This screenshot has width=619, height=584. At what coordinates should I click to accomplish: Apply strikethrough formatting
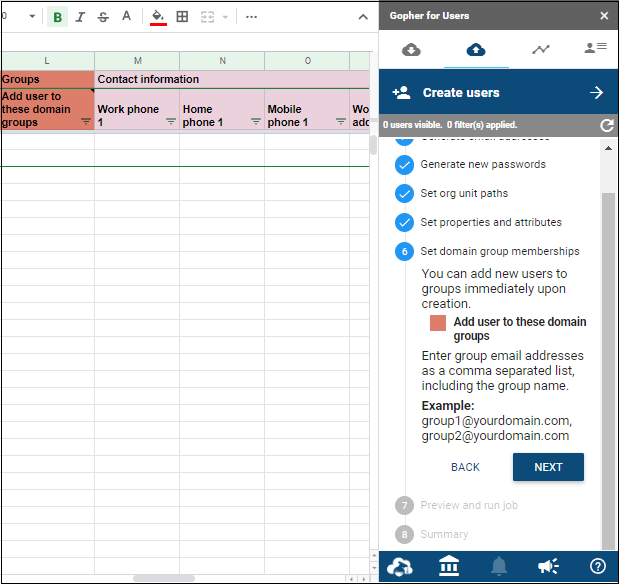tap(103, 17)
